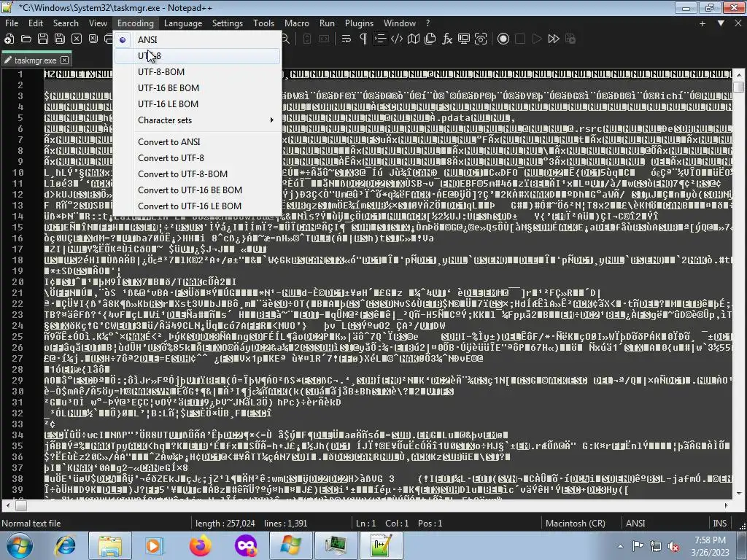Click the Macintosh (CR) line-ending status field
The height and width of the screenshot is (560, 747).
point(576,524)
